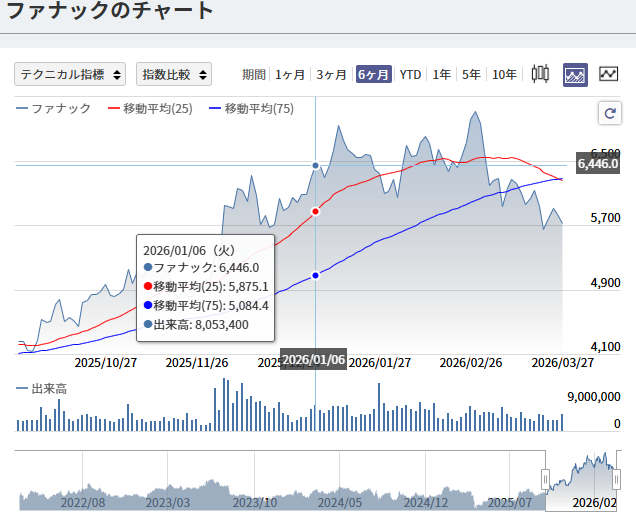Open the テクニカル指標 dropdown
The image size is (636, 516).
pyautogui.click(x=70, y=74)
